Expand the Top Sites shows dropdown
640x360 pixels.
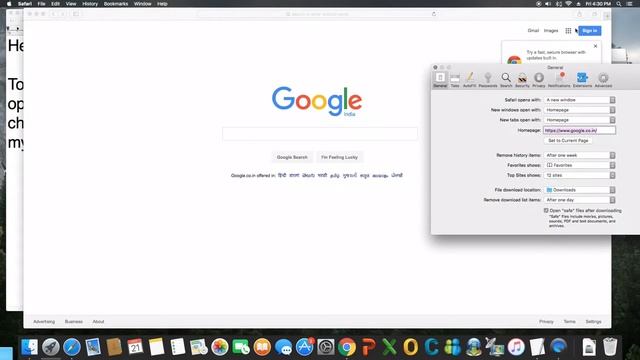click(580, 175)
